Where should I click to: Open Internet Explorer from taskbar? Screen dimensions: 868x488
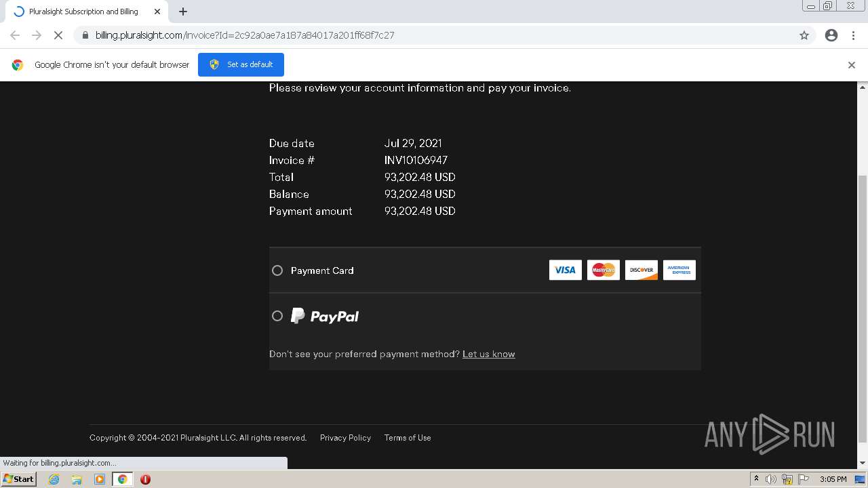click(x=54, y=479)
